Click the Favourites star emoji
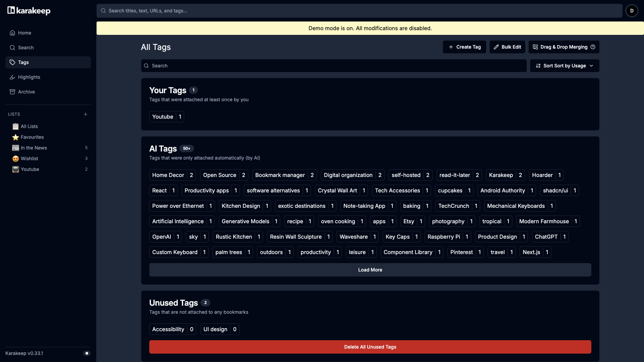The width and height of the screenshot is (644, 362). (15, 137)
